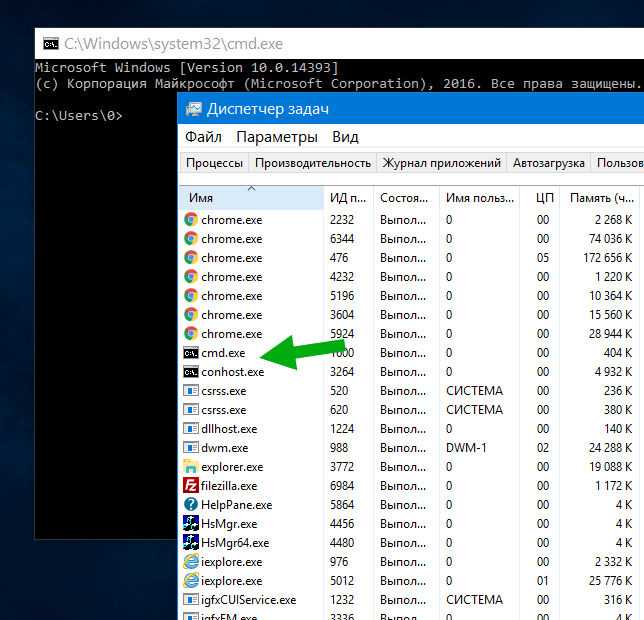Click the Диспетчер задач title bar text
This screenshot has height=620, width=644.
(x=267, y=109)
